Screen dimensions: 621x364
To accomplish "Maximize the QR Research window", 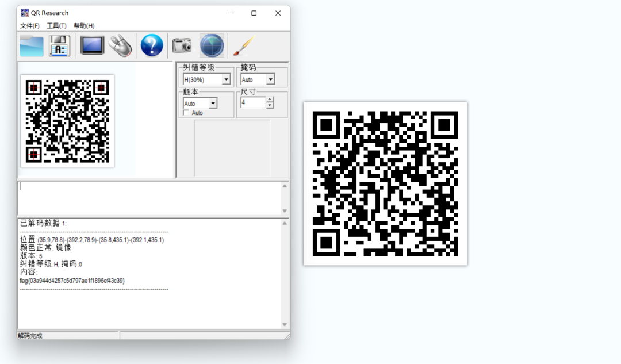I will 254,13.
